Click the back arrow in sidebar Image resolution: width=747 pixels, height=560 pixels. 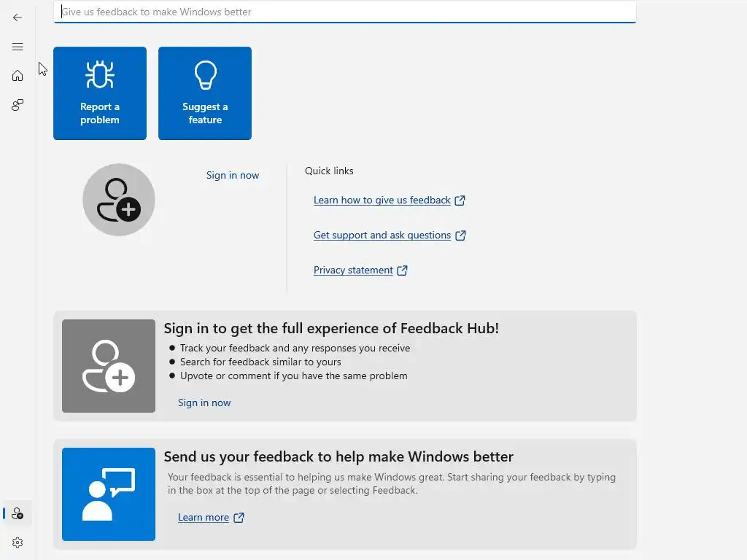pyautogui.click(x=18, y=17)
